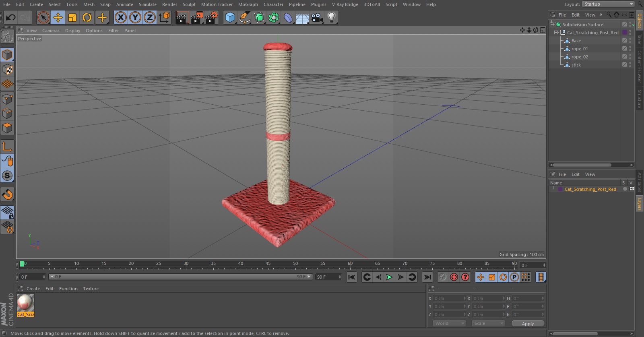
Task: Switch to Texture mode
Action: tap(7, 69)
